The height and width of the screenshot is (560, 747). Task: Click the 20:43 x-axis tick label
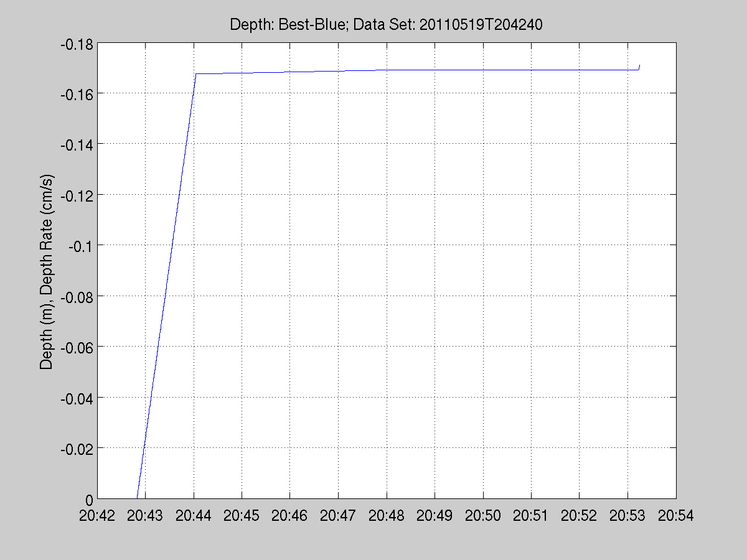[145, 515]
